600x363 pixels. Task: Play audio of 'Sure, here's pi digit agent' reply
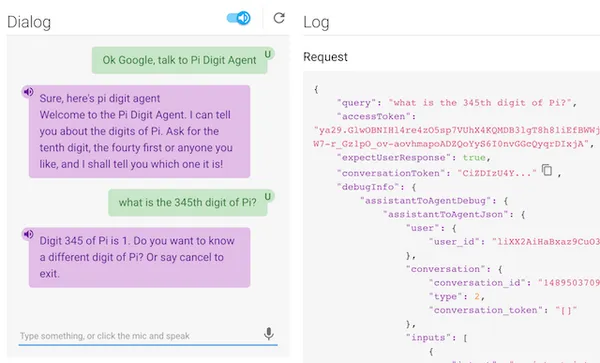[x=28, y=92]
